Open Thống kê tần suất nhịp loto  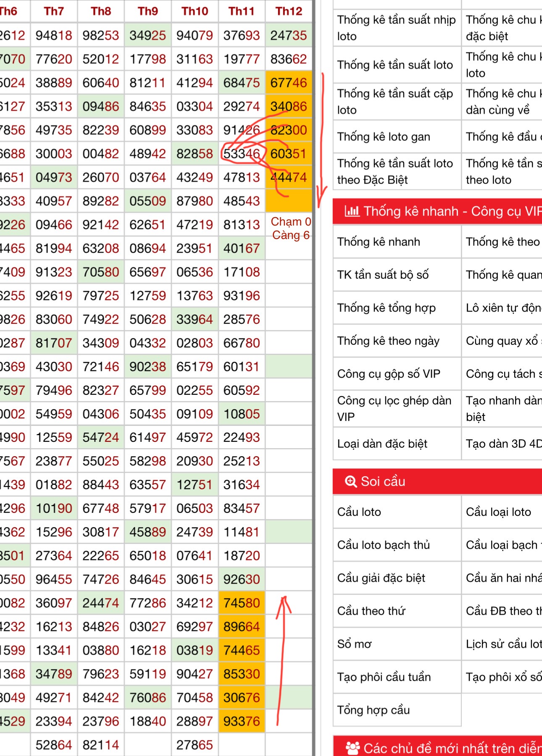[x=396, y=28]
